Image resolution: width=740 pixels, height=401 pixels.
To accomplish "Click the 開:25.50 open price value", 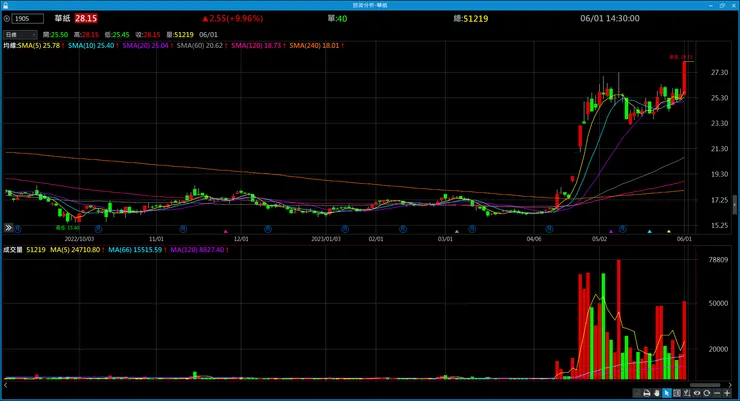I will tap(55, 34).
